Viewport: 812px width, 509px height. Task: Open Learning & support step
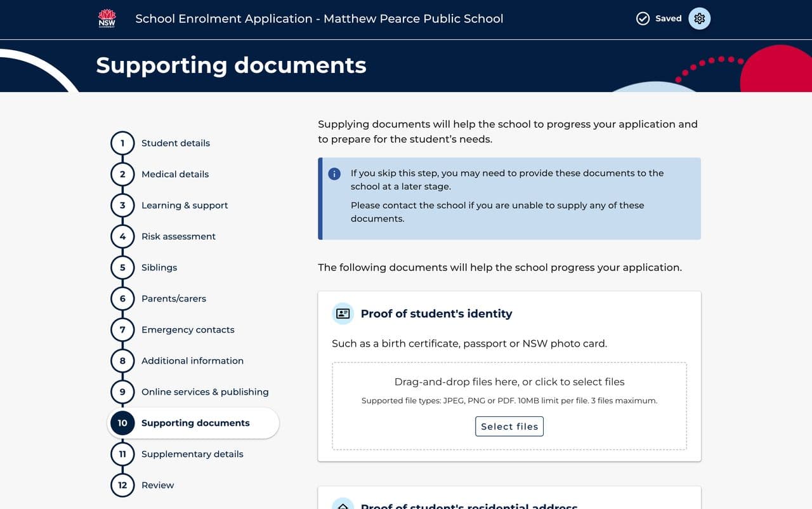coord(185,205)
